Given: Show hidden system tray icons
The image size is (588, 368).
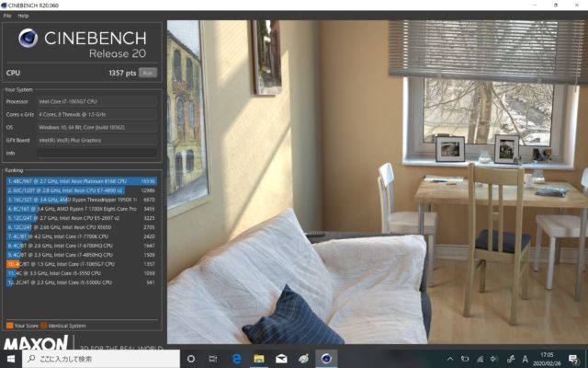Looking at the screenshot, I should pos(450,359).
